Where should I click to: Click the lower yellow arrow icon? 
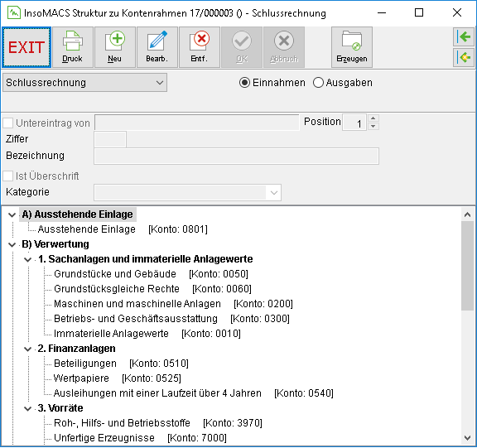click(x=464, y=57)
